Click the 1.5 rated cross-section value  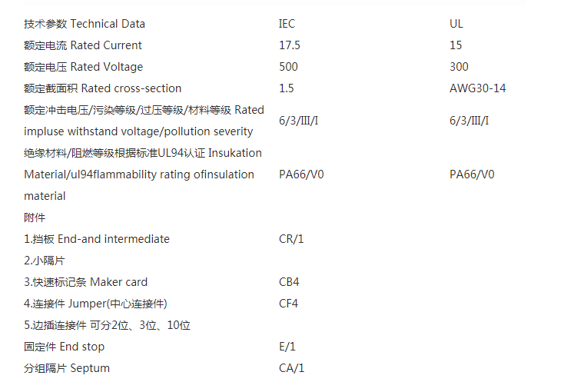pos(286,88)
